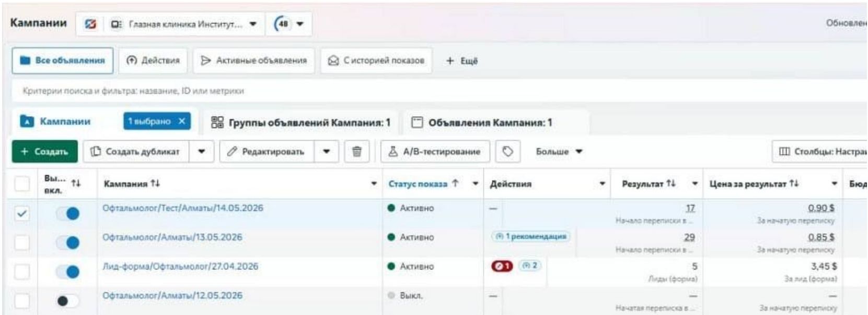
Task: Check the Офтальмолог/Алматы/12.05.2026 row checkbox
Action: pyautogui.click(x=22, y=301)
